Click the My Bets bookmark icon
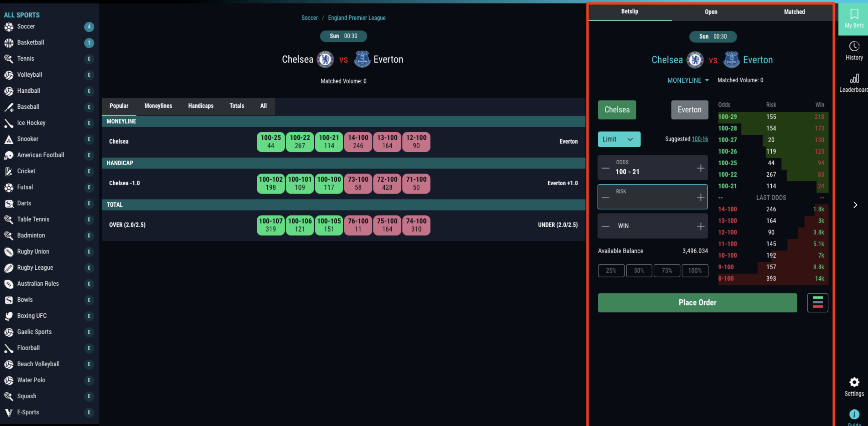This screenshot has width=868, height=426. [x=854, y=14]
